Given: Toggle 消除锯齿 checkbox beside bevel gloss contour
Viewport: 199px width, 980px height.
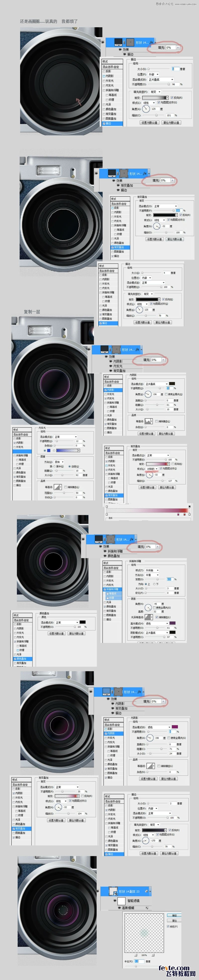Looking at the screenshot, I should (x=156, y=617).
